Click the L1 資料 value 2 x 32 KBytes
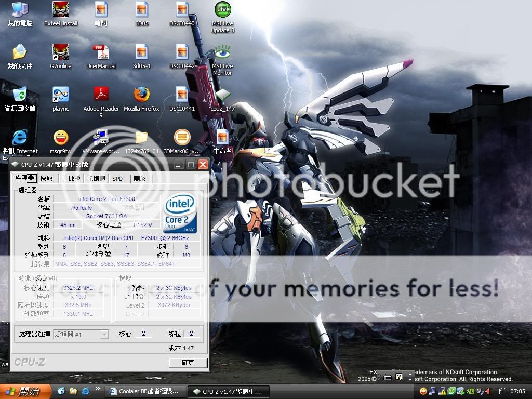This screenshot has height=399, width=532. pyautogui.click(x=174, y=288)
